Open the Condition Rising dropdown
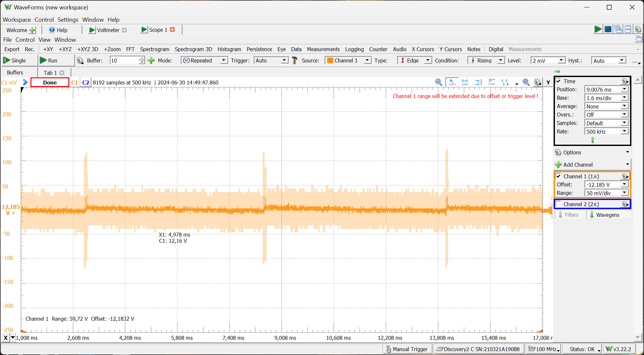 [x=500, y=61]
